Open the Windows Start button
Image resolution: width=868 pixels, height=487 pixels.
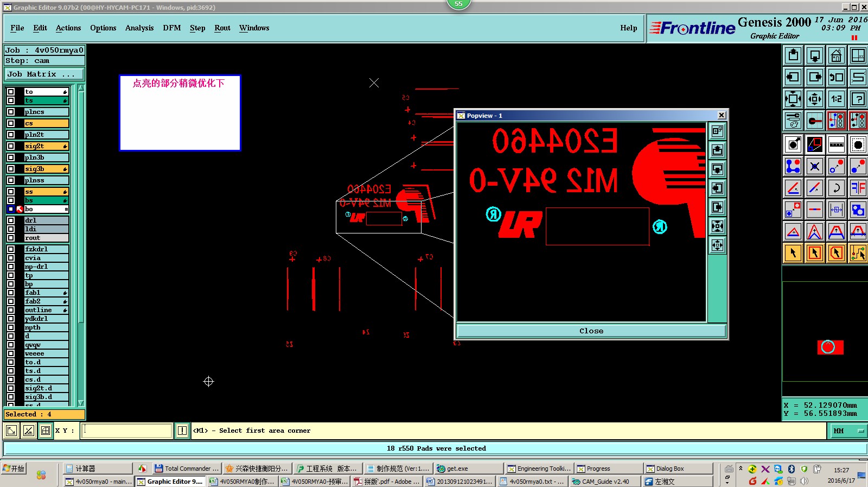[x=14, y=469]
